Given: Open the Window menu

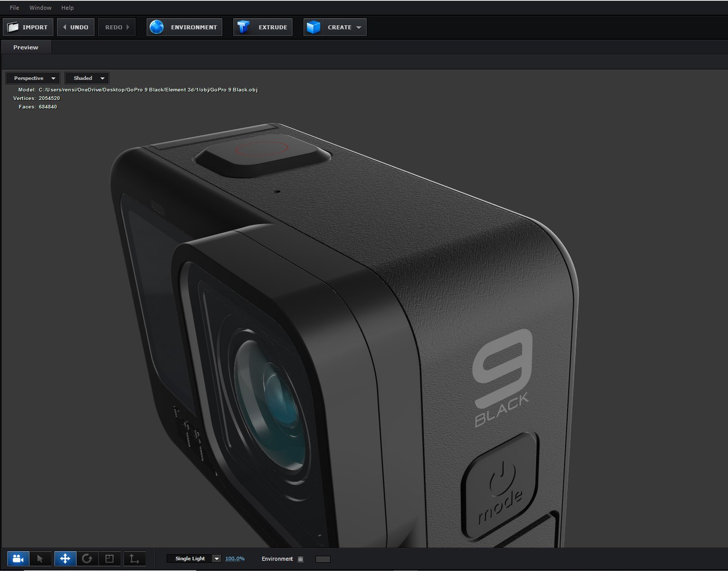Looking at the screenshot, I should pyautogui.click(x=40, y=8).
